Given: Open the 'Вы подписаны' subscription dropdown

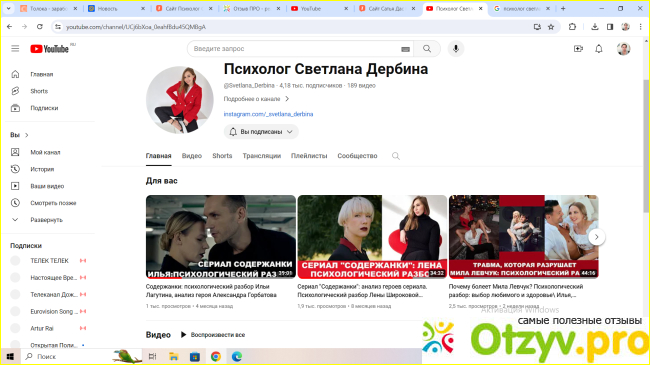Looking at the screenshot, I should coord(261,131).
